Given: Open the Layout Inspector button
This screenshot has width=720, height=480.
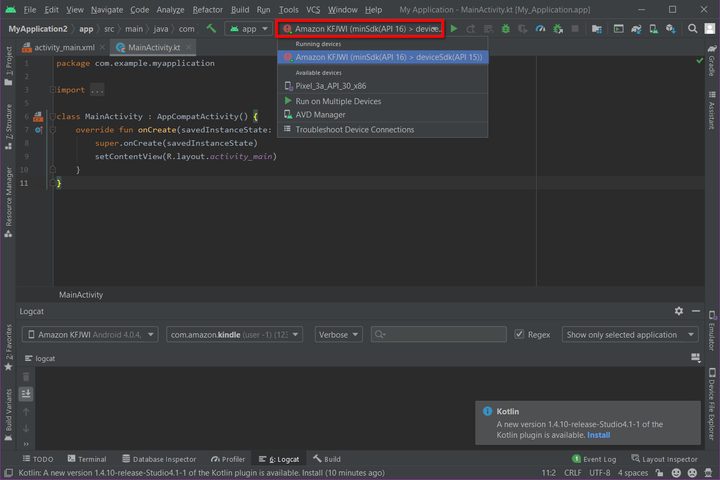Looking at the screenshot, I should point(664,459).
